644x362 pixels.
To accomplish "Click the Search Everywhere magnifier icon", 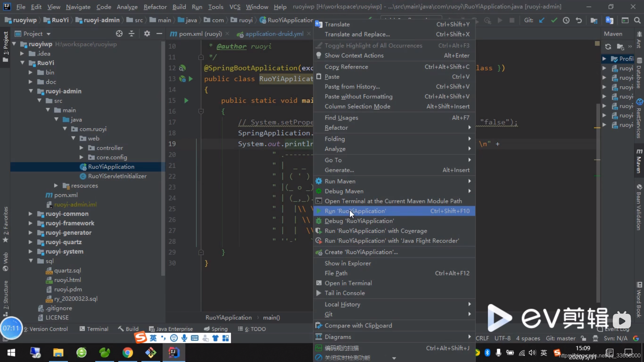I will click(637, 20).
